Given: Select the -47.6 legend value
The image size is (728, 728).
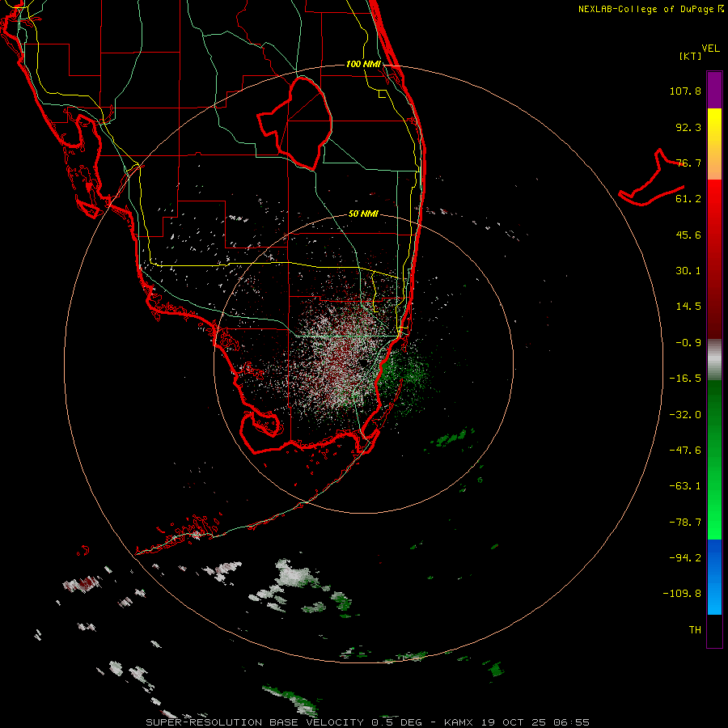Looking at the screenshot, I should (x=685, y=451).
